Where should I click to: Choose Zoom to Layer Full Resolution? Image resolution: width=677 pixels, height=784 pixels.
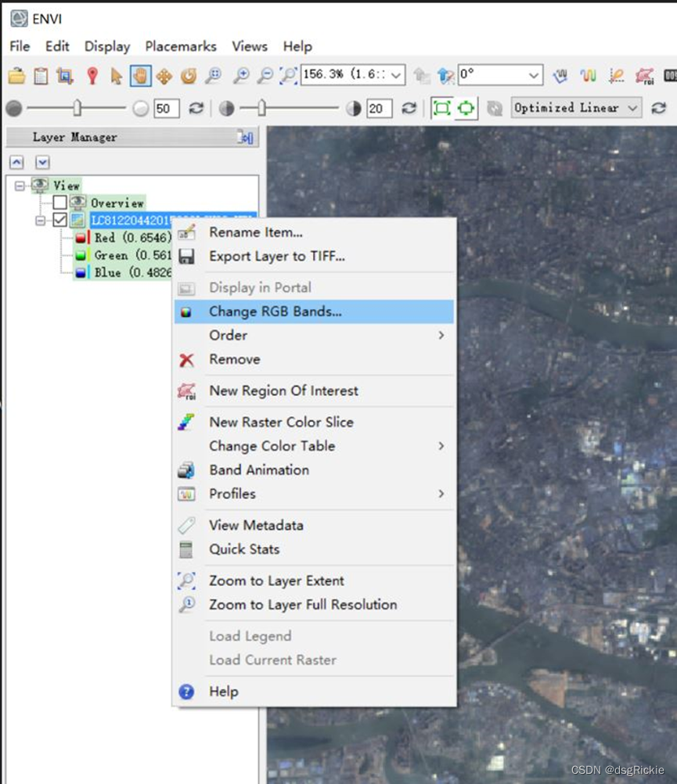click(315, 605)
